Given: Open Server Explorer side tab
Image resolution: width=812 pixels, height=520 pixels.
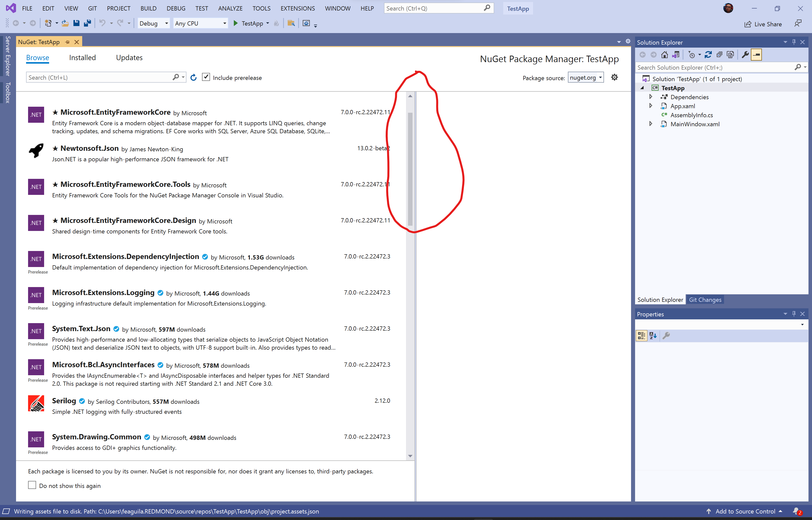Looking at the screenshot, I should click(x=8, y=56).
